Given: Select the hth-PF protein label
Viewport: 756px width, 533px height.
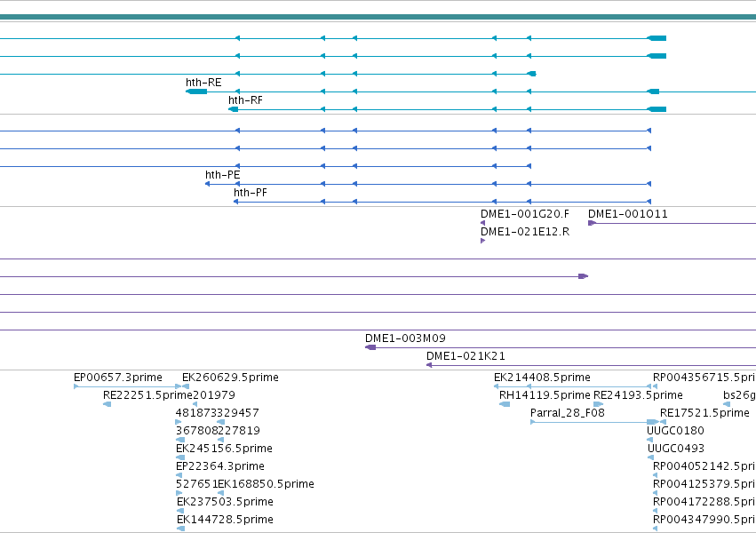Looking at the screenshot, I should 251,193.
